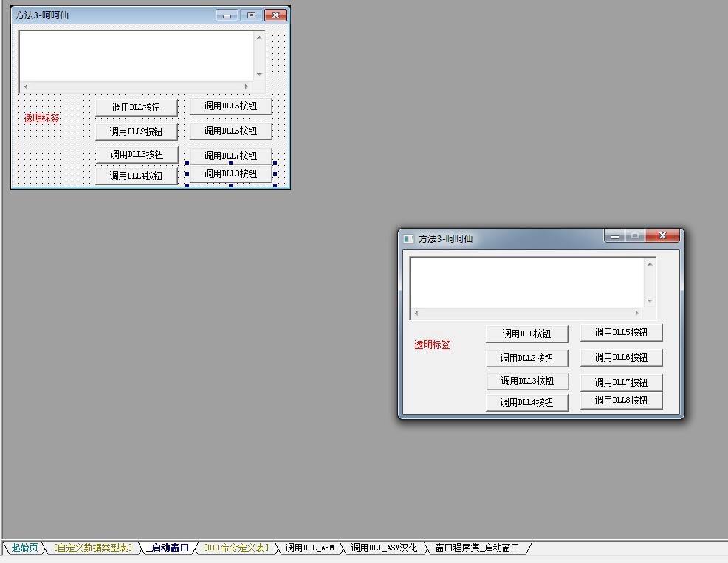Image resolution: width=728 pixels, height=563 pixels.
Task: Click the red 透明标签 in the running window
Action: click(x=432, y=345)
